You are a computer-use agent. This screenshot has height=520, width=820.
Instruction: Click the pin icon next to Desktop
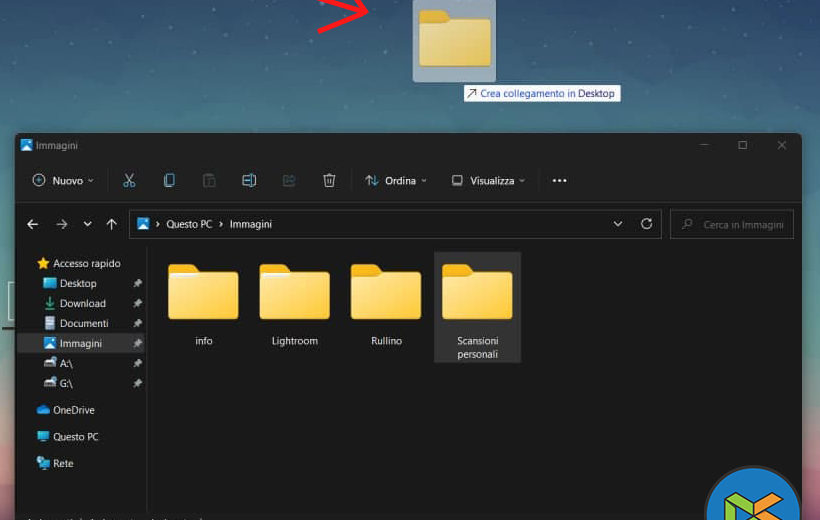[138, 283]
